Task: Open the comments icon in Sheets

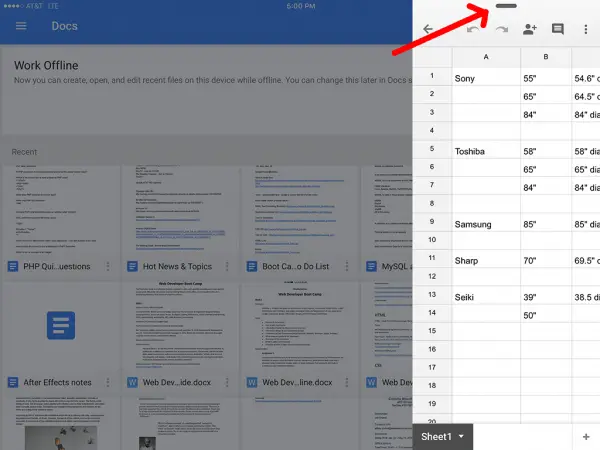Action: [x=558, y=29]
